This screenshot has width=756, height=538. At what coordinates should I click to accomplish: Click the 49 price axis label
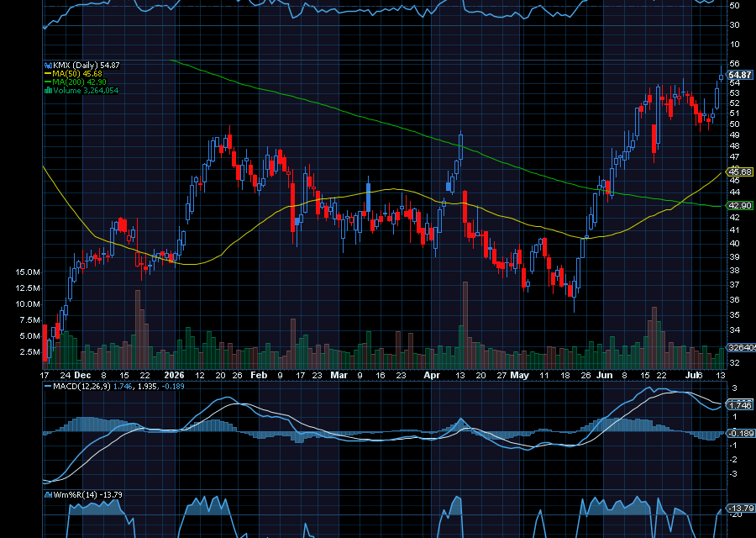pyautogui.click(x=734, y=135)
